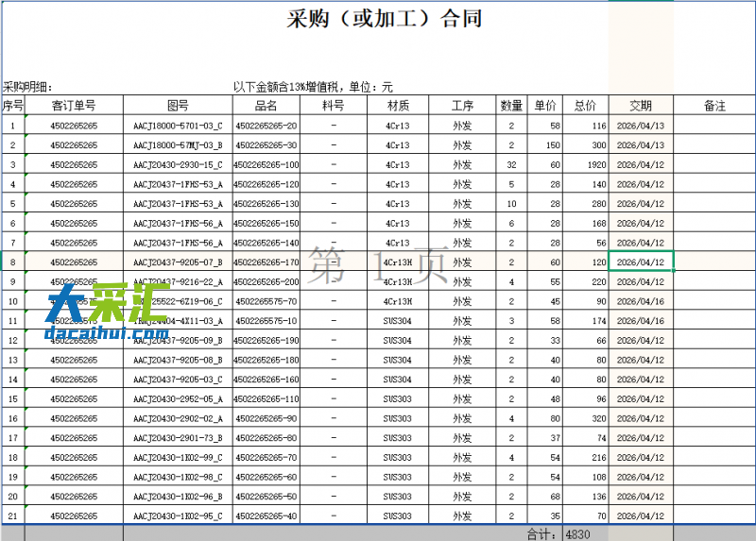
Task: Click the 交期 column header
Action: click(641, 106)
